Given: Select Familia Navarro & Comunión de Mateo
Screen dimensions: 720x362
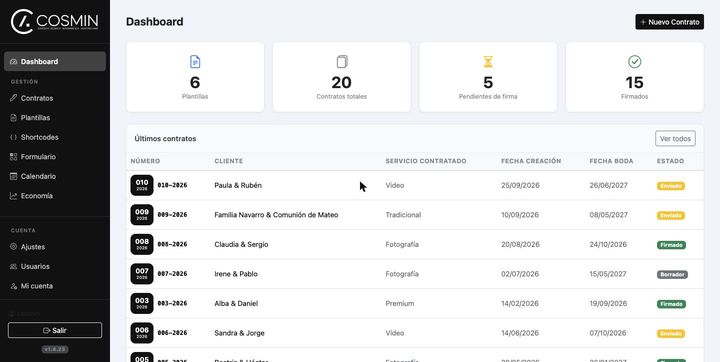Looking at the screenshot, I should tap(276, 215).
